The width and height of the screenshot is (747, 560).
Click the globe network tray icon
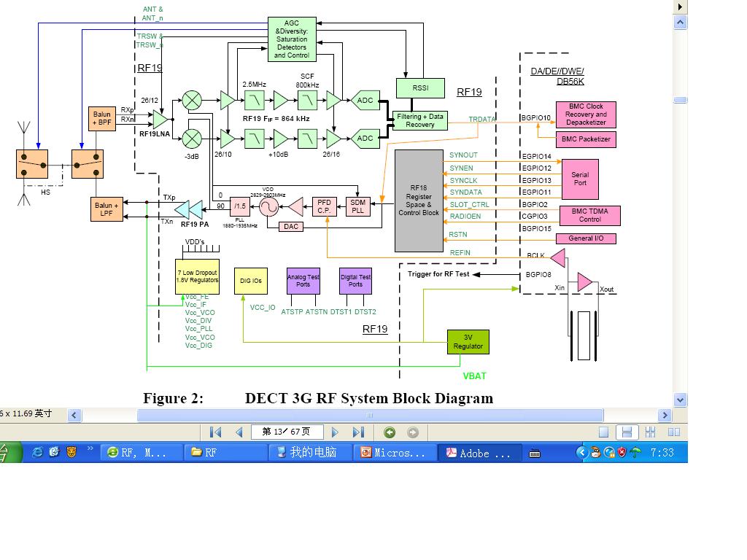[609, 452]
